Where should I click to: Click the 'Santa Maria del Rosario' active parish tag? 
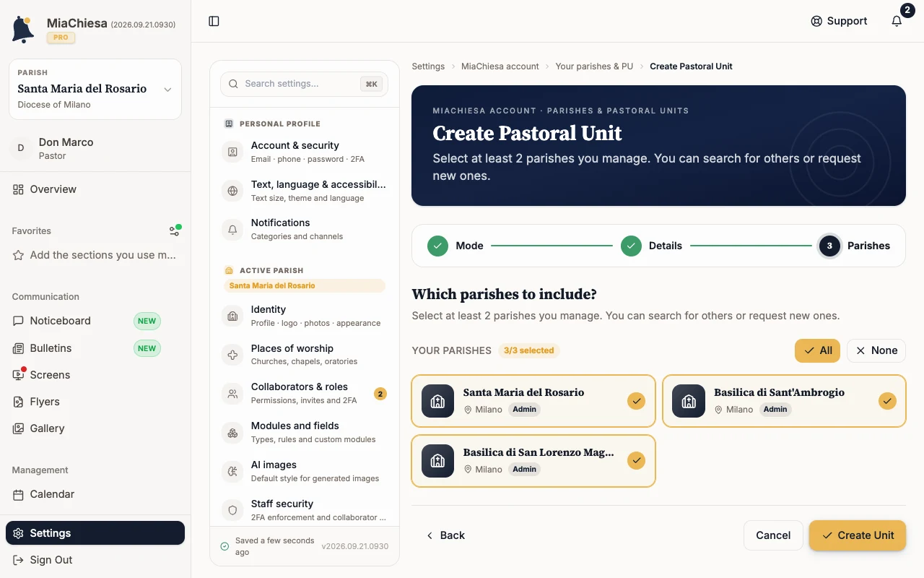point(305,285)
